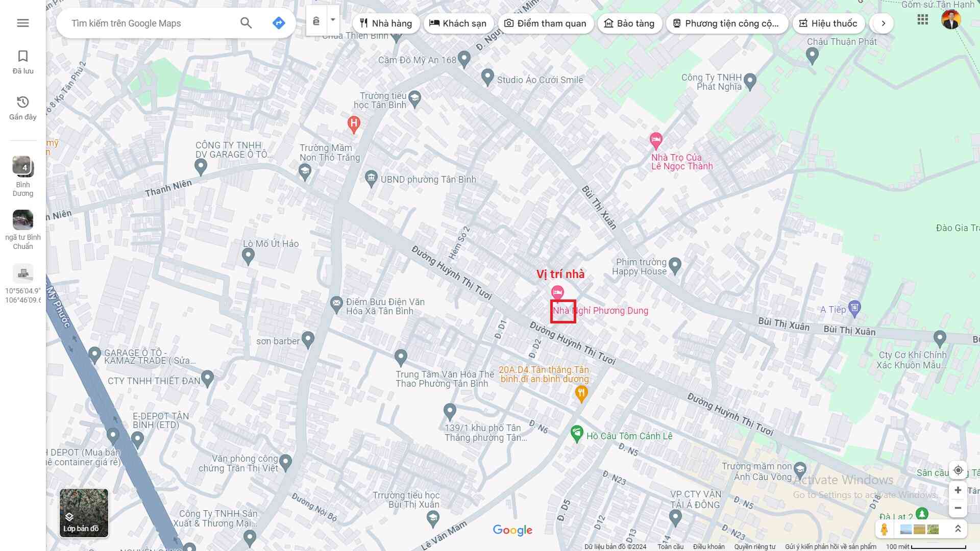Screen dimensions: 980x551
Task: Toggle the Lớp bản đồ layer switcher
Action: [x=84, y=513]
